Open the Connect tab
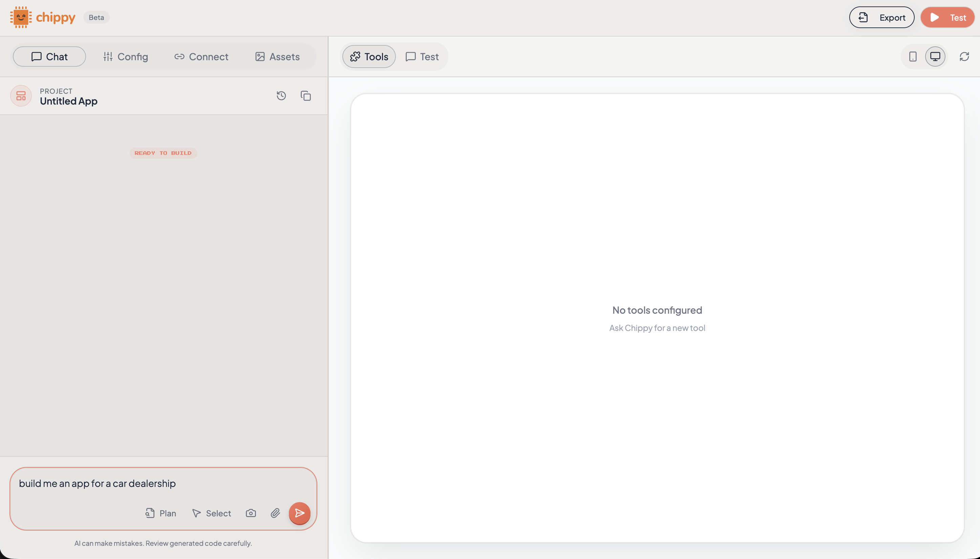 tap(201, 57)
